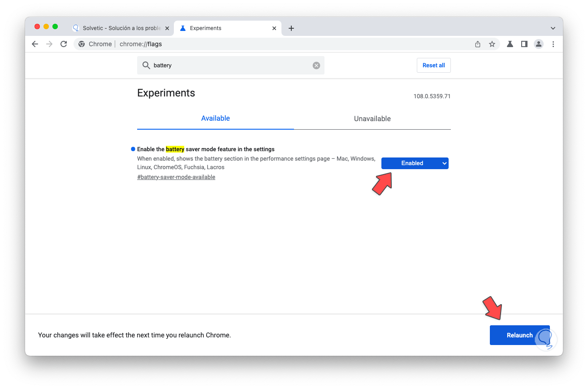Open a new tab with plus
The width and height of the screenshot is (588, 389).
pos(291,28)
